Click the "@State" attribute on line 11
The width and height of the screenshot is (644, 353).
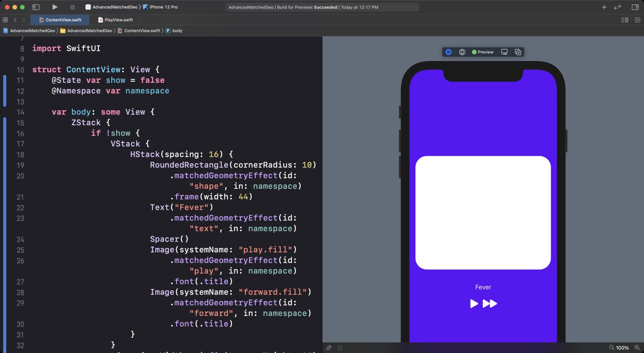coord(66,80)
